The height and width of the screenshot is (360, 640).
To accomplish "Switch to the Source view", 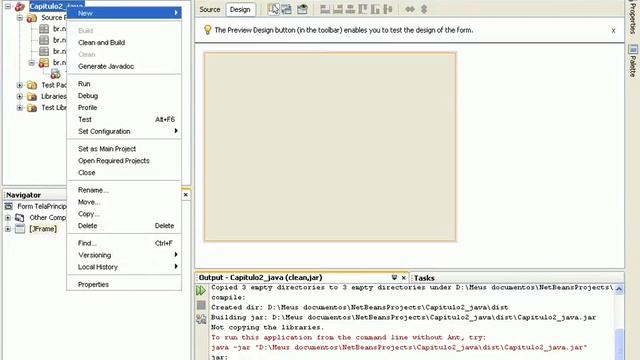I will [210, 9].
